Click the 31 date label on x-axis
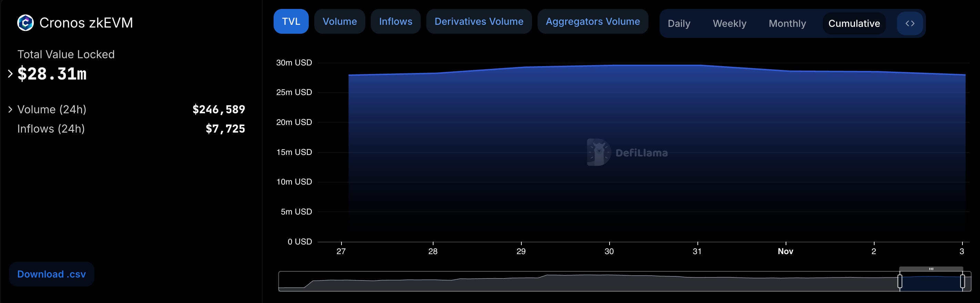 click(x=697, y=251)
